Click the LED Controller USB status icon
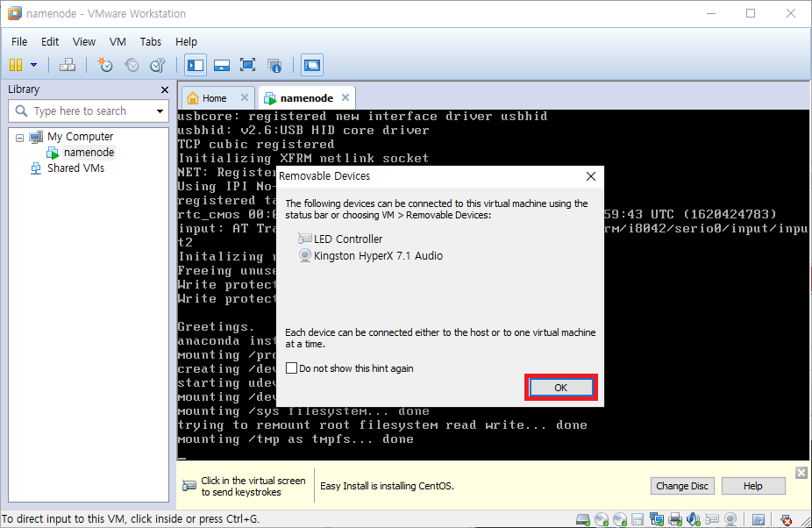This screenshot has height=528, width=812. point(712,519)
